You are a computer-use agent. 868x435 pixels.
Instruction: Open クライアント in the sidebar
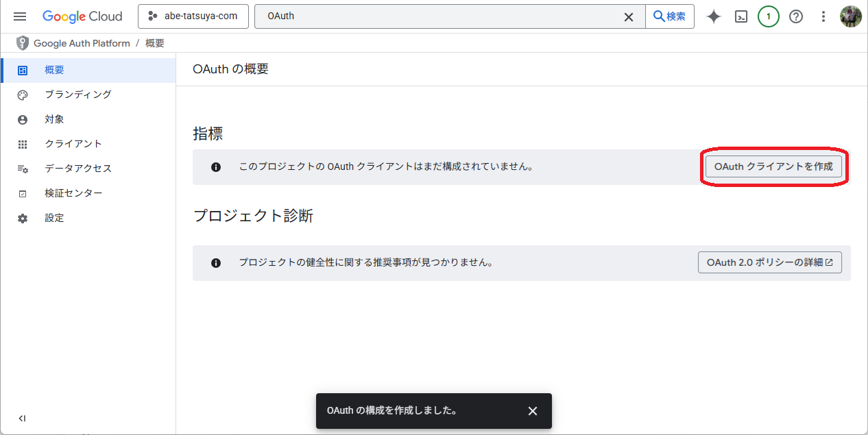[73, 144]
